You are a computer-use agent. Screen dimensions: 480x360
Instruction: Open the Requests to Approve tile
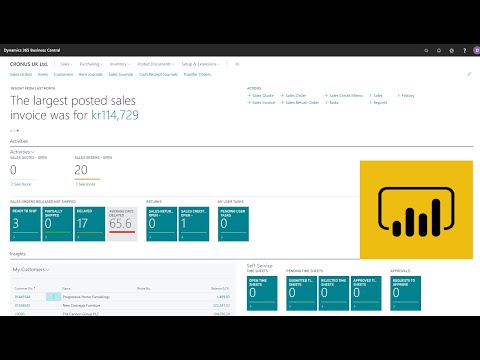(x=405, y=293)
